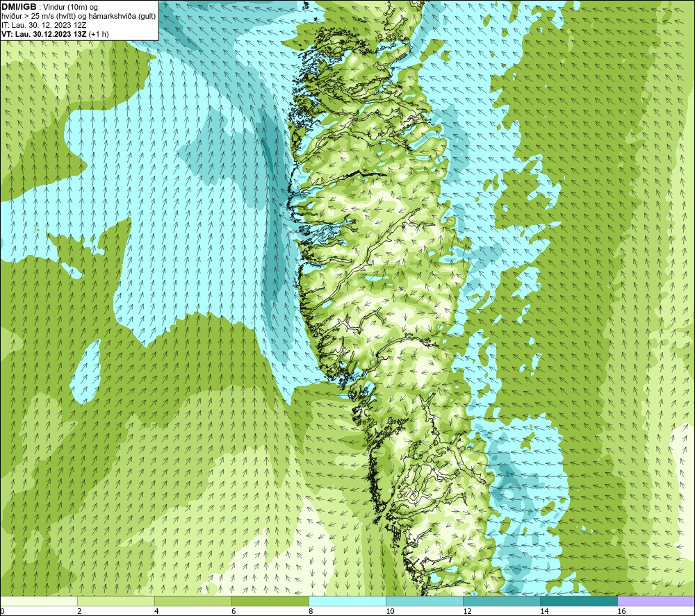Click the 'VT: Lau. 30.12.2023 13Z (+1 h)' line
695x616 pixels.
click(55, 34)
